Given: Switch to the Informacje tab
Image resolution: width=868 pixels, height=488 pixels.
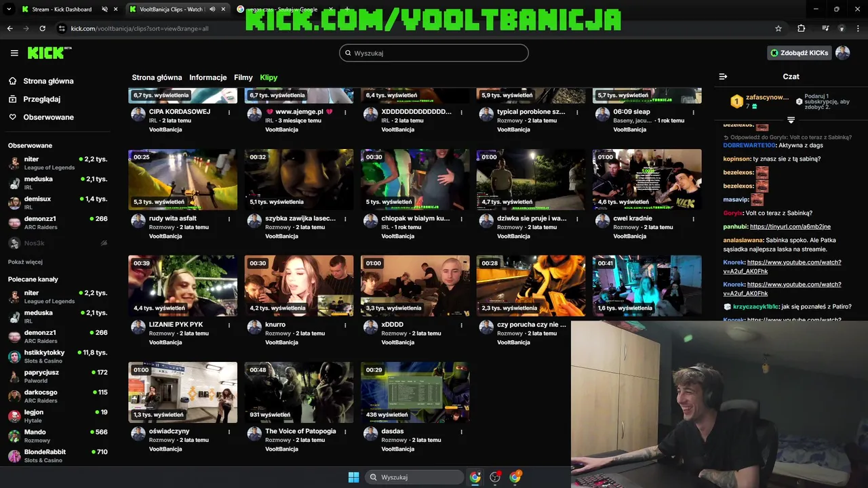Looking at the screenshot, I should 208,77.
